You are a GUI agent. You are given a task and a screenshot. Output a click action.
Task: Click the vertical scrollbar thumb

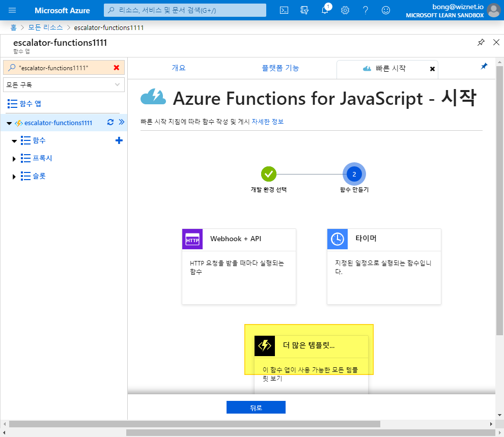499,200
